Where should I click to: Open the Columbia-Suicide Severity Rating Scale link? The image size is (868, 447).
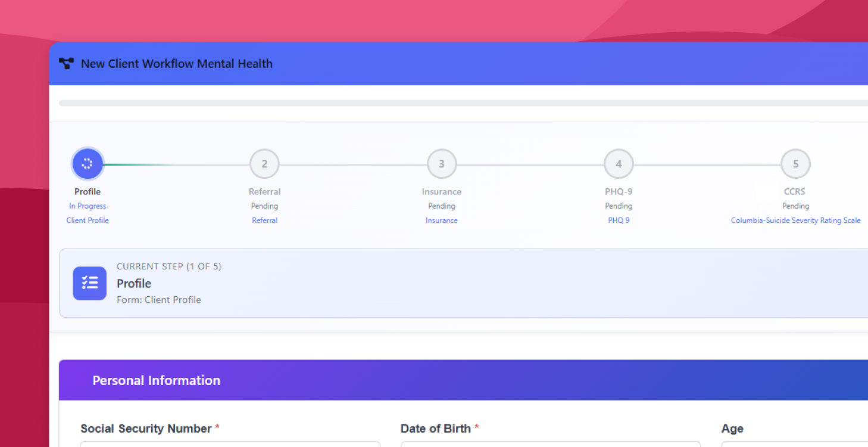pyautogui.click(x=795, y=220)
